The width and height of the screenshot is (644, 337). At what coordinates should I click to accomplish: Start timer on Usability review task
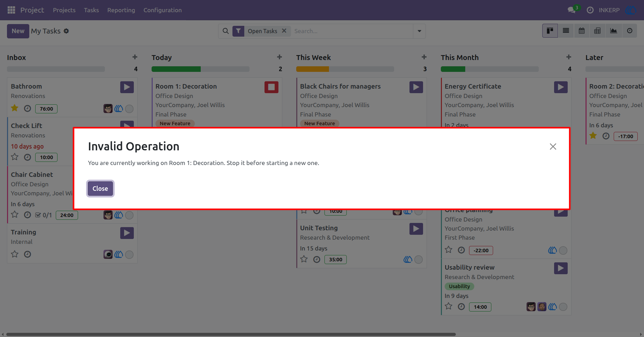(x=561, y=268)
